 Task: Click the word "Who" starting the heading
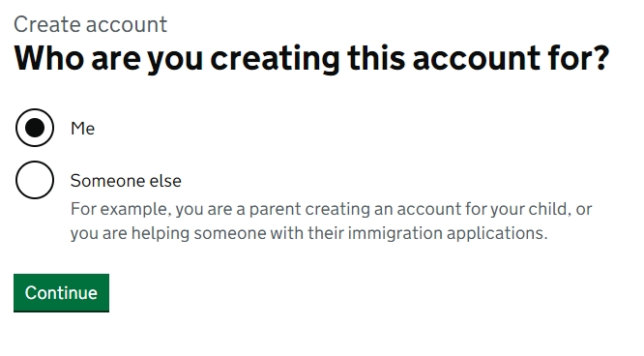(48, 58)
